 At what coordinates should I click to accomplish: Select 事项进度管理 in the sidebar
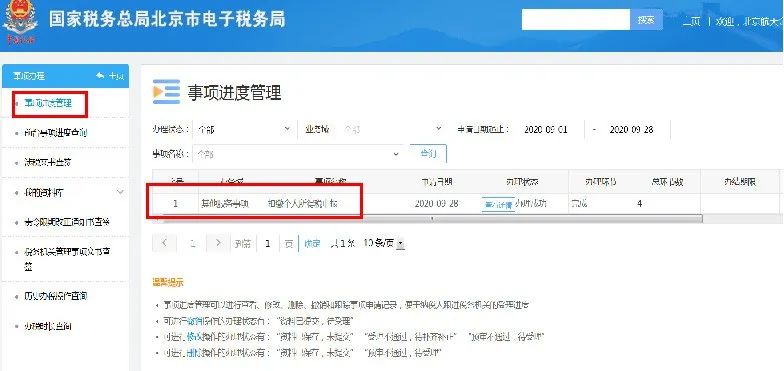pyautogui.click(x=48, y=104)
